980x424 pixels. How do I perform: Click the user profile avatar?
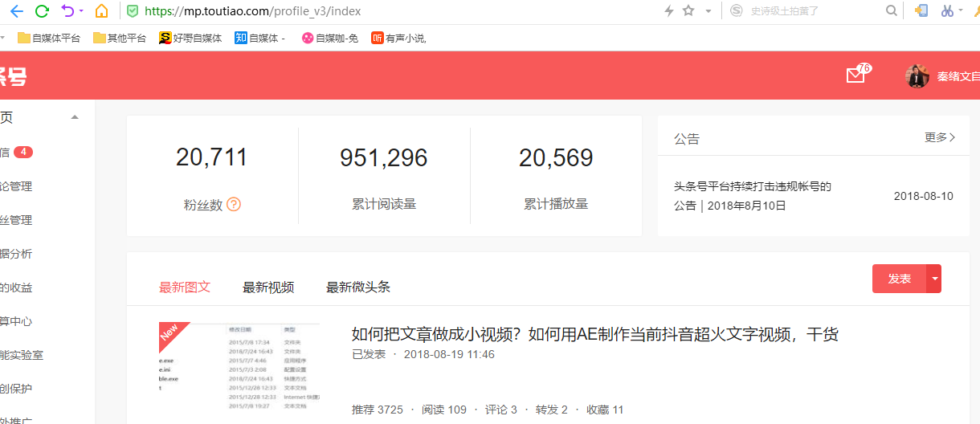[917, 76]
